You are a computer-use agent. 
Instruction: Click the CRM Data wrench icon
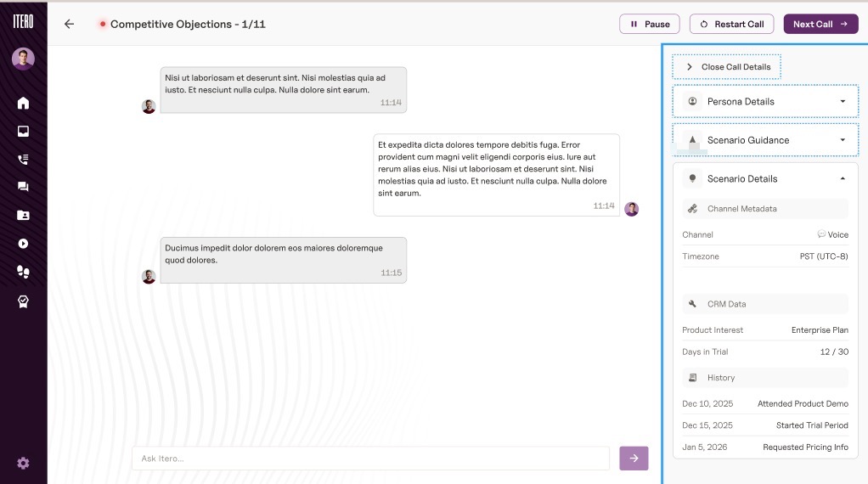tap(692, 304)
